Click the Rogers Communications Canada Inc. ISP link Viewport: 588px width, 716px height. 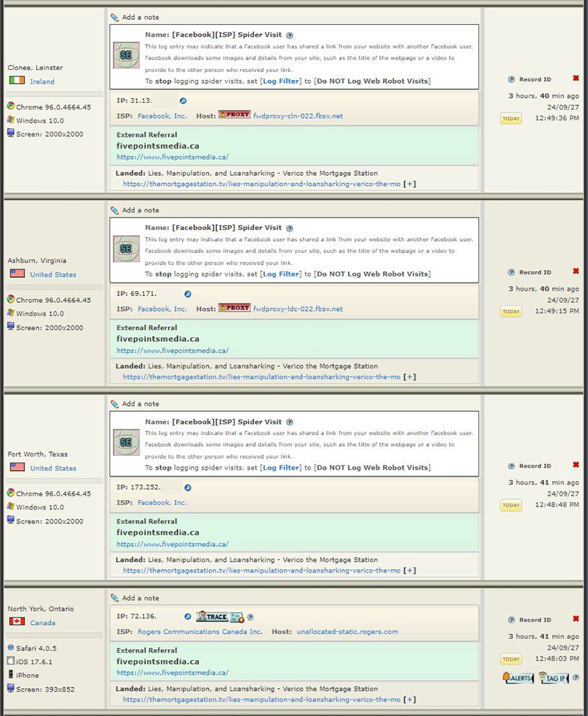coord(200,632)
